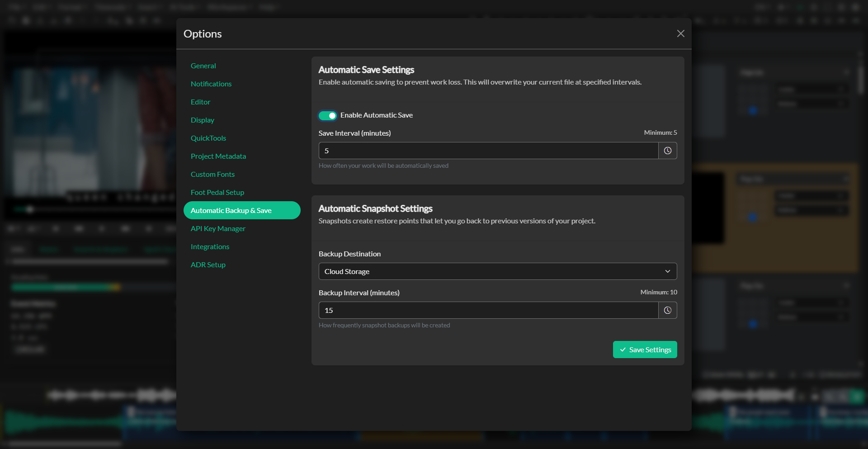
Task: Disable the Enable Automatic Save toggle
Action: pos(328,115)
